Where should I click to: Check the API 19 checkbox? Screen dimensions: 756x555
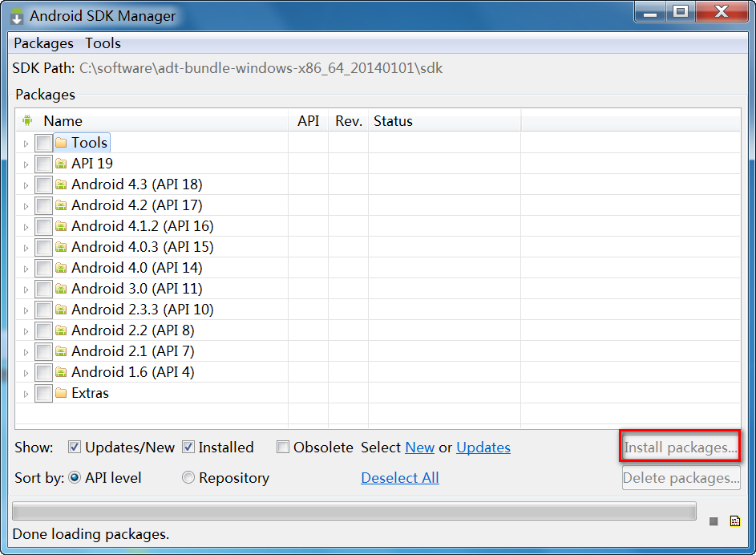point(43,164)
